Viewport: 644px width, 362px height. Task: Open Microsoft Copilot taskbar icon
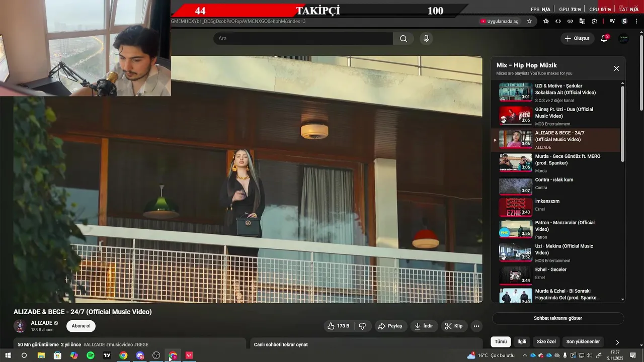click(x=74, y=355)
